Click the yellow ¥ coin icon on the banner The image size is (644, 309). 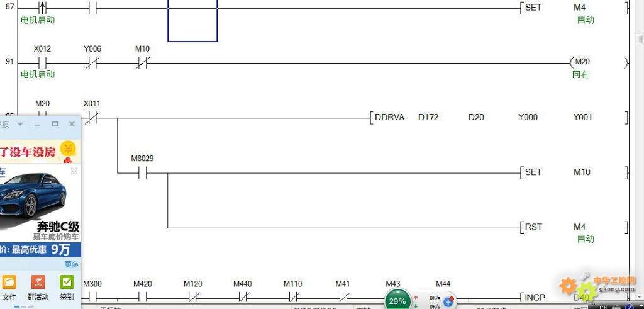coord(68,150)
